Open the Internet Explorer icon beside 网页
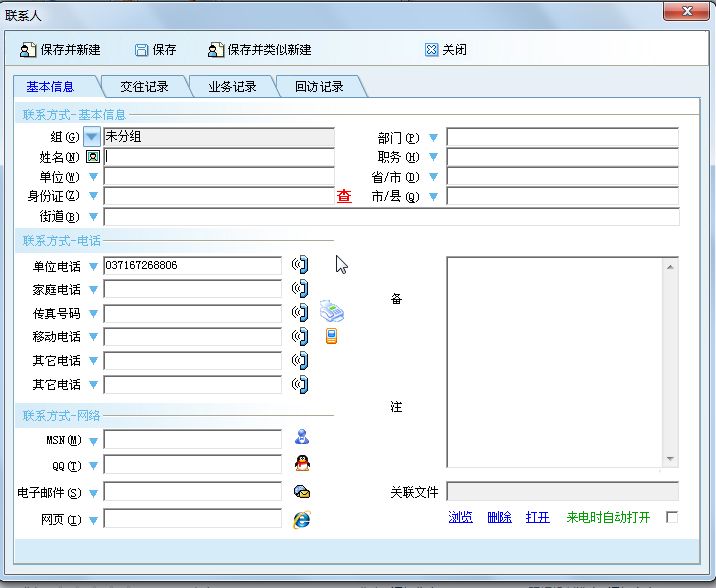Image resolution: width=716 pixels, height=588 pixels. (x=301, y=519)
